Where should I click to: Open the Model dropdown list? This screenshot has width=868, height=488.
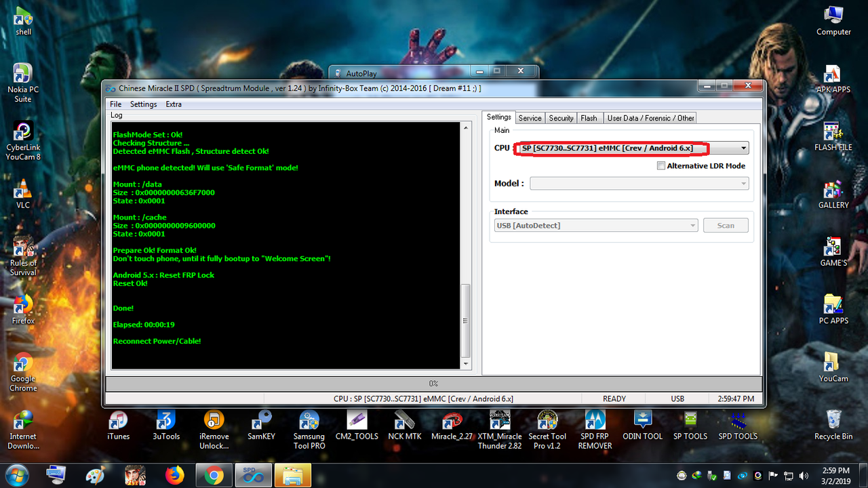[639, 184]
